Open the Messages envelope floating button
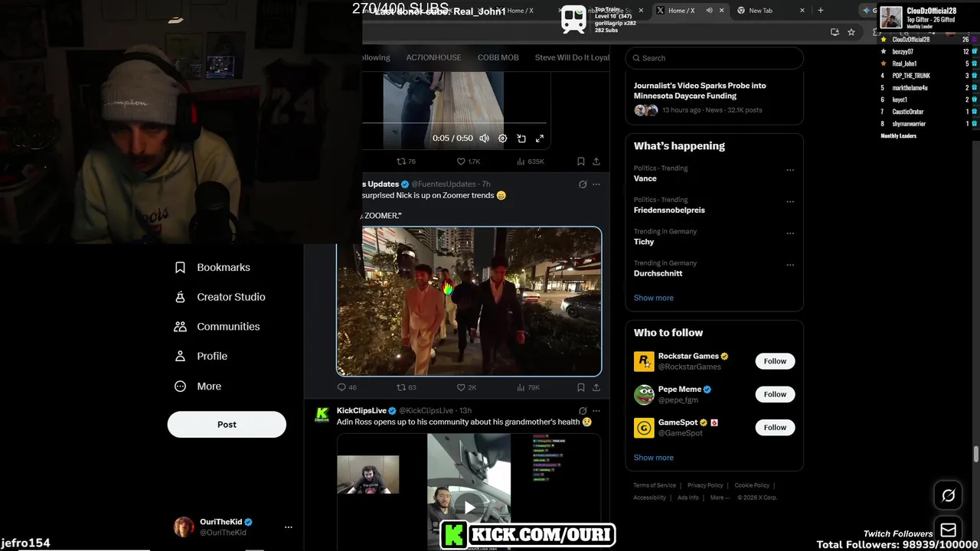 coord(948,530)
